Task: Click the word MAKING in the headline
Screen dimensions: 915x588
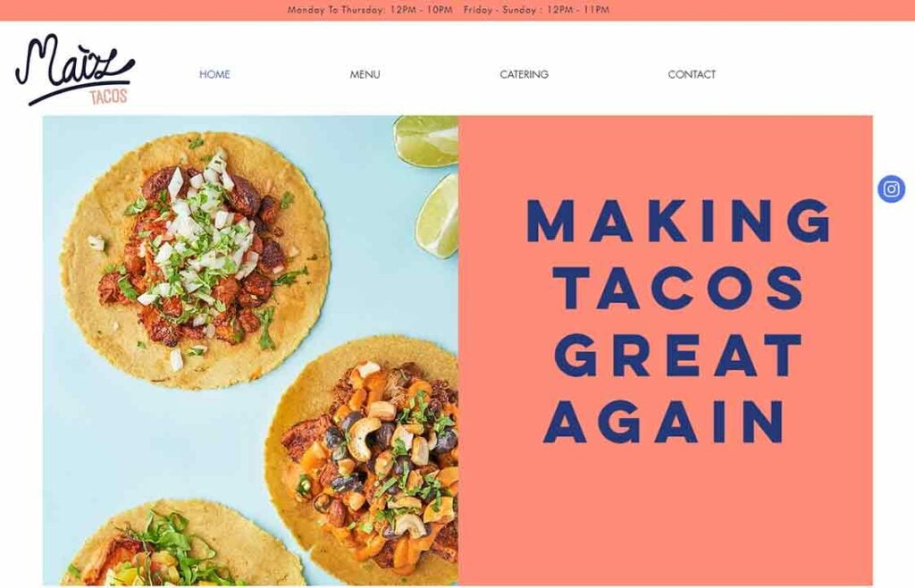Action: point(679,221)
